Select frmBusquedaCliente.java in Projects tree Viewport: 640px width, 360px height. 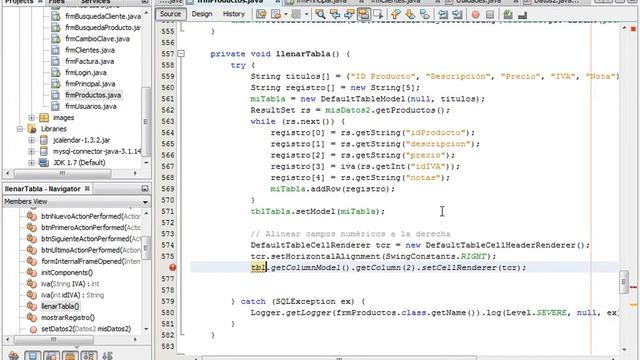[103, 16]
